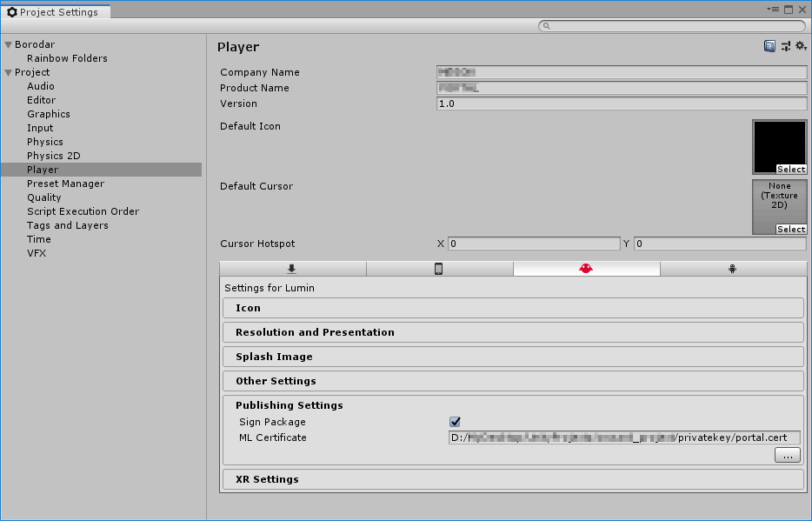Screen dimensions: 812x521
Task: Select Player in the sidebar
Action: [x=101, y=170]
